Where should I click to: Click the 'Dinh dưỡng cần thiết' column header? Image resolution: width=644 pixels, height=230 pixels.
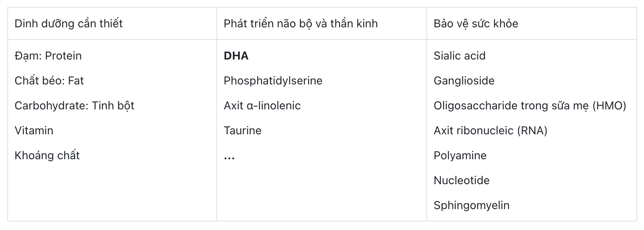pos(68,23)
